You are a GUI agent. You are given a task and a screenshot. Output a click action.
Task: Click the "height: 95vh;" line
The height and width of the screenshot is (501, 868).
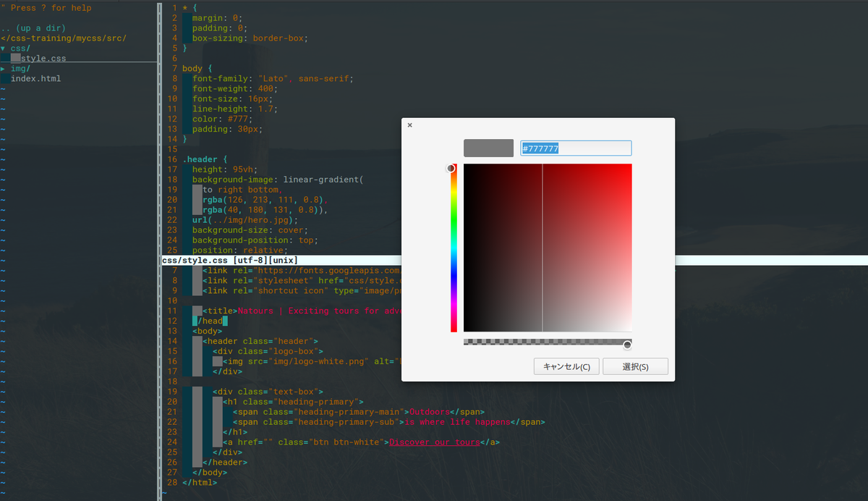225,170
